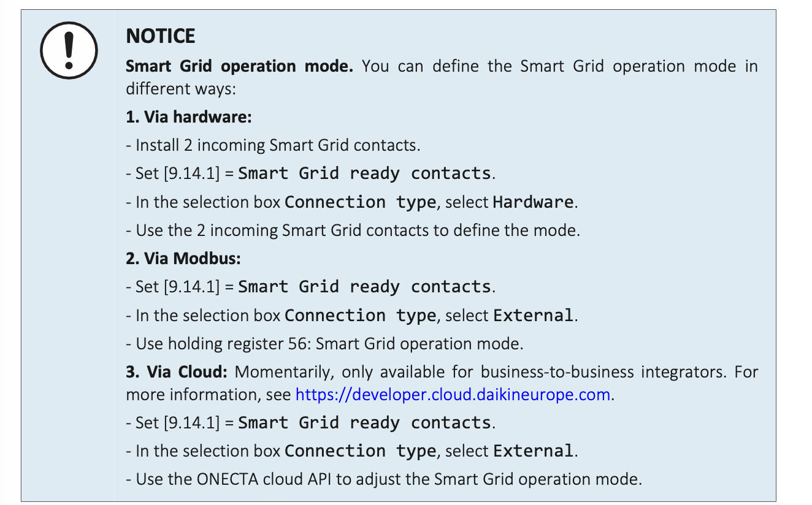Open the developer.cloud.daikineurope.com link

click(x=453, y=394)
